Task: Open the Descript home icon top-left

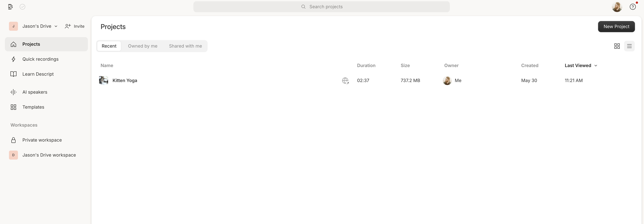Action: pyautogui.click(x=10, y=7)
